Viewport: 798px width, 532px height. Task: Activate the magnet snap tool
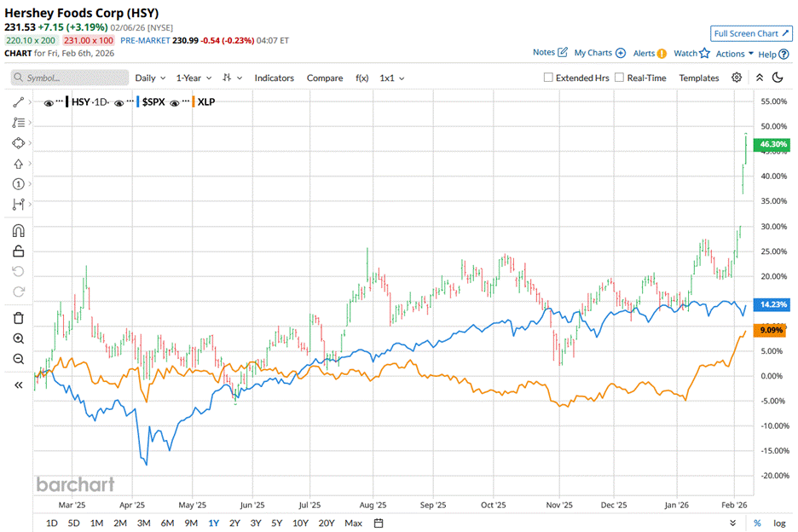(19, 230)
